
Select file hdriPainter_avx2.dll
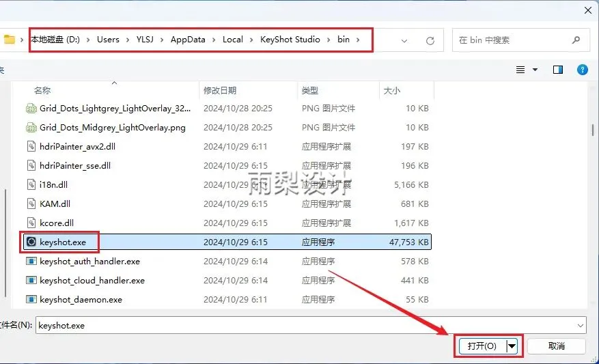(78, 146)
